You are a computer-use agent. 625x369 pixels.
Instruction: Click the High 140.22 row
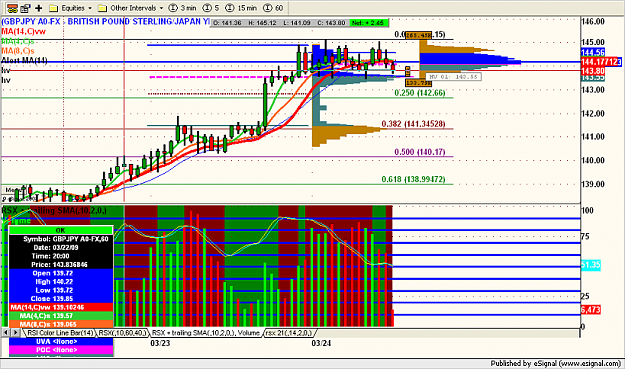tap(61, 282)
